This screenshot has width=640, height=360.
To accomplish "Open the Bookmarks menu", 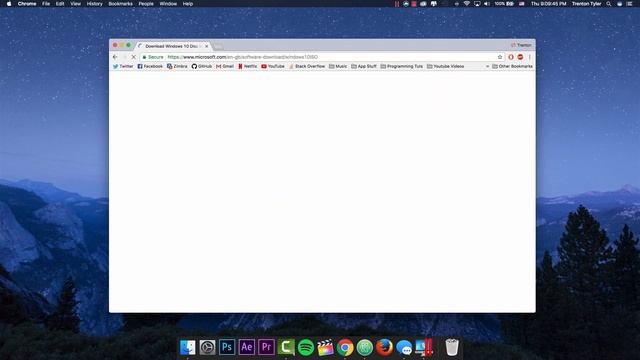I will tap(120, 4).
